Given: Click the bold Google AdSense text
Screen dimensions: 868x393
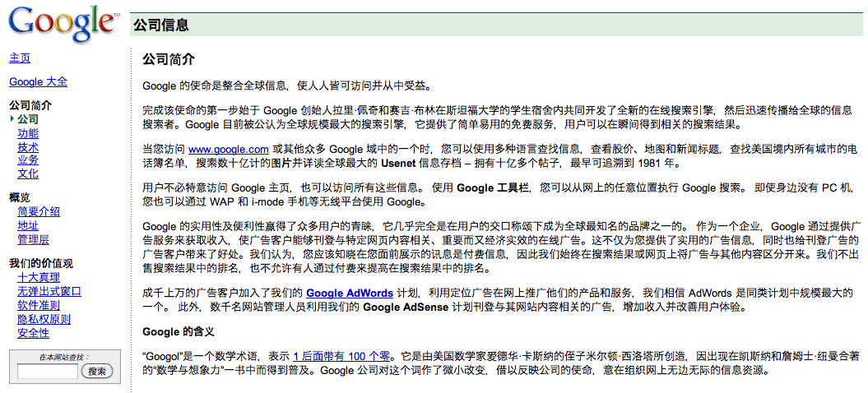Looking at the screenshot, I should click(406, 307).
